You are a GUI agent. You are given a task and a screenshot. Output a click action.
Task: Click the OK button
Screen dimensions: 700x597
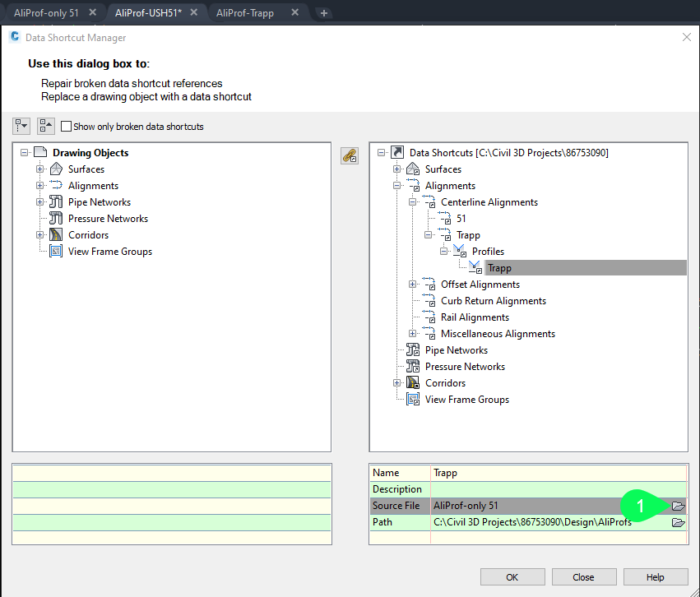click(512, 577)
